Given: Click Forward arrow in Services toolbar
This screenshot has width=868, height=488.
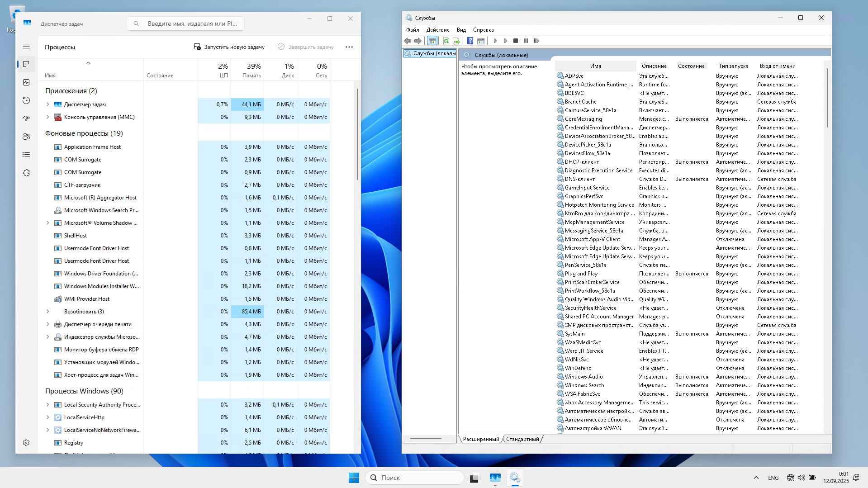Looking at the screenshot, I should pyautogui.click(x=418, y=41).
